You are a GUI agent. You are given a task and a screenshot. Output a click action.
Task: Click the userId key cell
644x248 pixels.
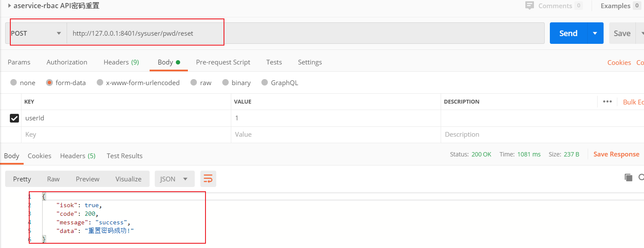[x=126, y=118]
